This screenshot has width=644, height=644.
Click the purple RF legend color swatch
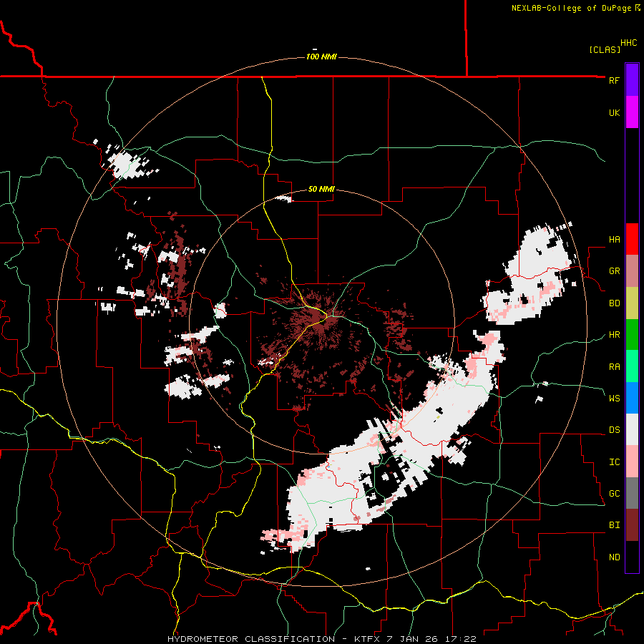pos(632,80)
